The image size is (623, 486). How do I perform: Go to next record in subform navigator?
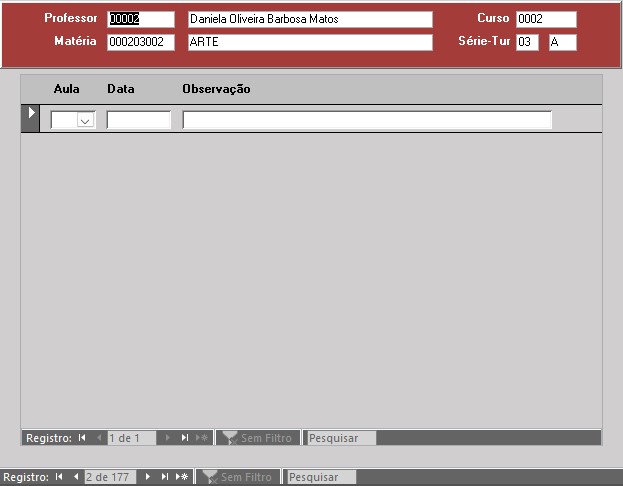167,438
